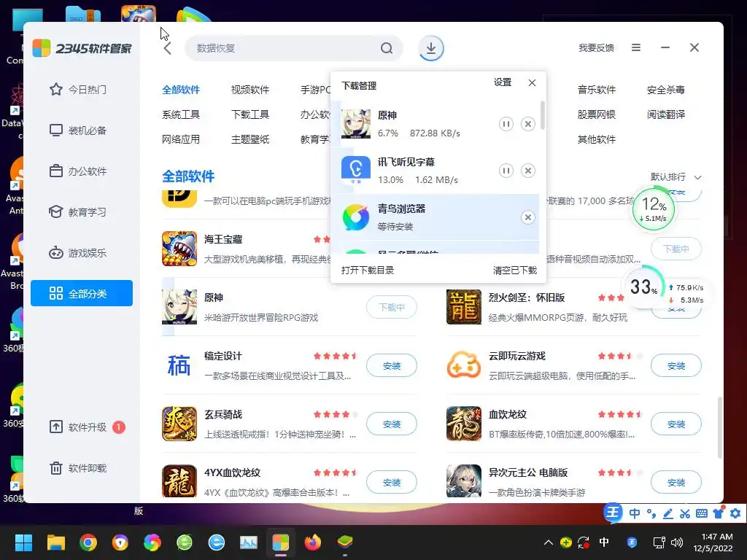Pause the 原神 download
The height and width of the screenshot is (560, 747).
coord(506,124)
